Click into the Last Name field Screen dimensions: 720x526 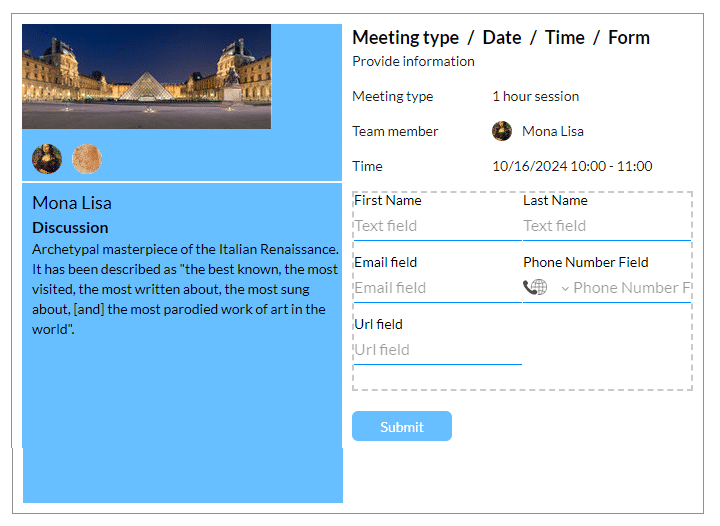tap(605, 226)
